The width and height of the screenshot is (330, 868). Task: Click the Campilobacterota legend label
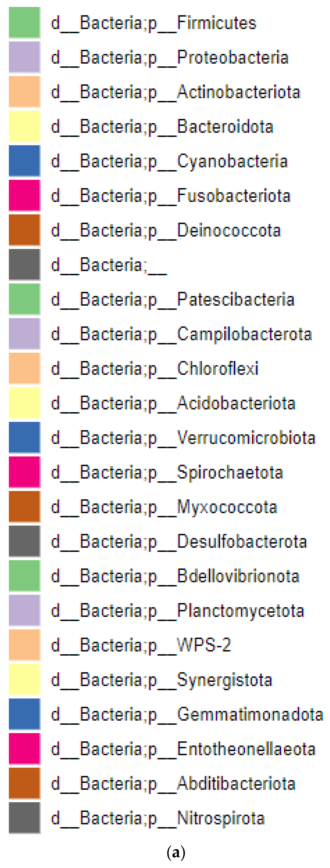[x=181, y=334]
